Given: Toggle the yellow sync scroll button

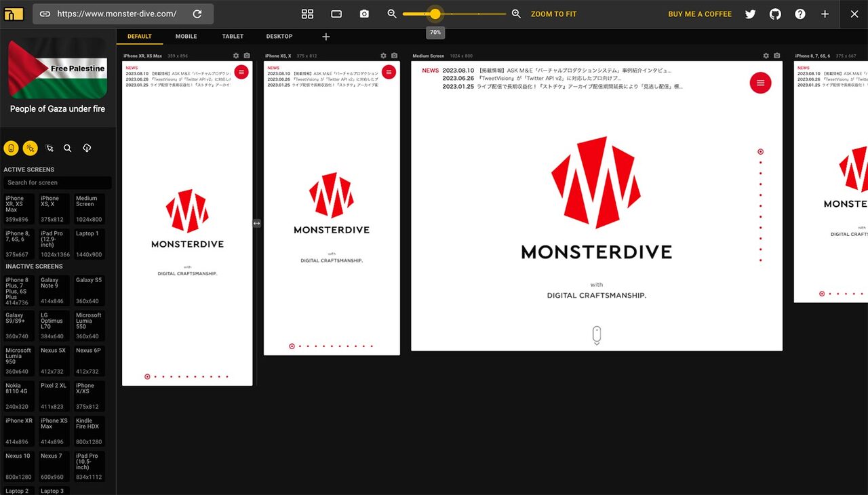Looking at the screenshot, I should 11,148.
